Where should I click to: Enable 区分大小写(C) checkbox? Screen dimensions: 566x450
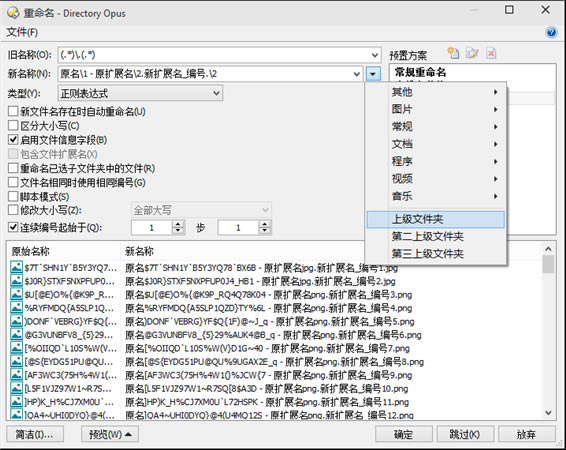[13, 126]
